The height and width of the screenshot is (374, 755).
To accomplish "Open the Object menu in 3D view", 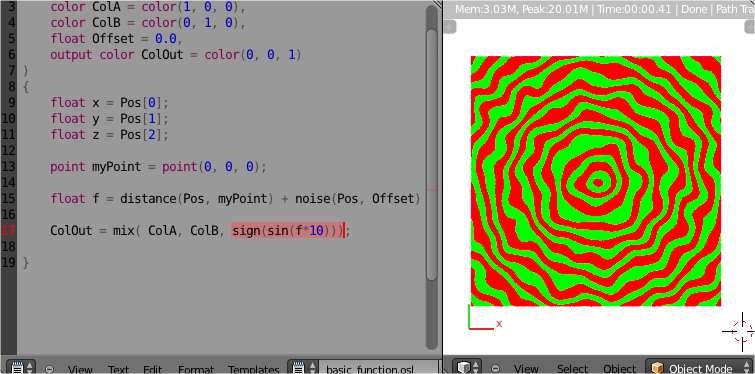I will [x=619, y=369].
